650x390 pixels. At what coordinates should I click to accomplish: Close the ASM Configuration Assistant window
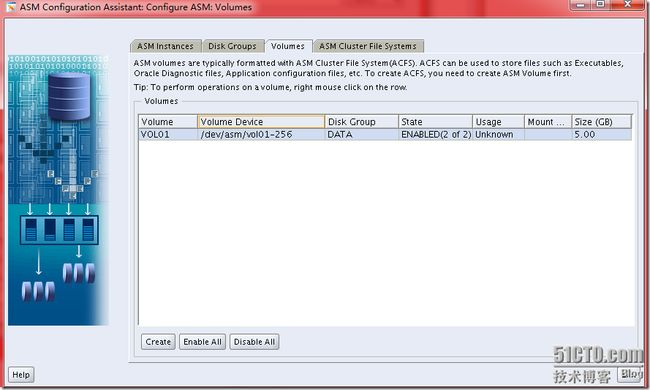coord(627,5)
